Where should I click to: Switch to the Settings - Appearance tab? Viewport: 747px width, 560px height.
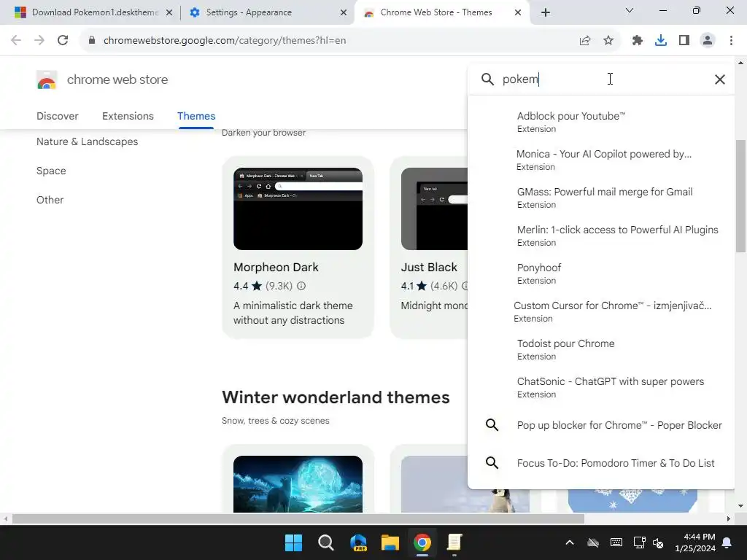click(249, 12)
